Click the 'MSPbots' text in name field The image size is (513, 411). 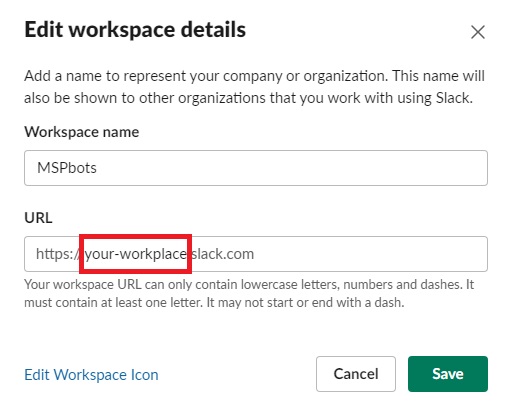(x=67, y=168)
